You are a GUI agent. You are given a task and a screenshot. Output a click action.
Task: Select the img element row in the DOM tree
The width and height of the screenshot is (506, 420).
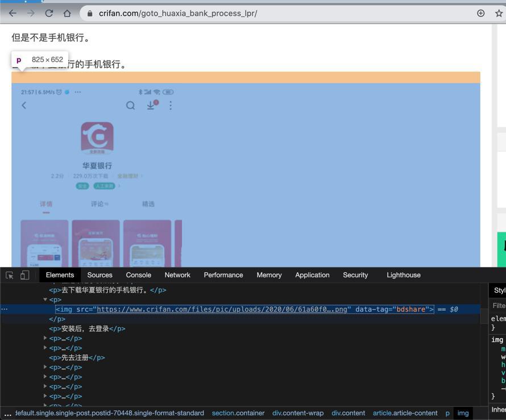point(240,309)
